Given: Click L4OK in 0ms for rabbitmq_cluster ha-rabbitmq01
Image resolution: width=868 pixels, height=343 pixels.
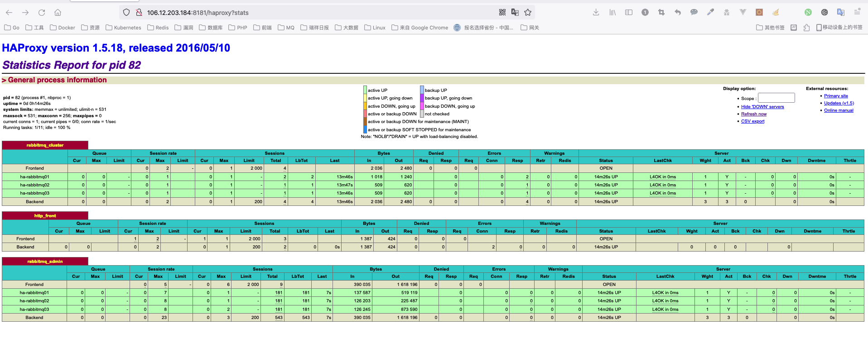Looking at the screenshot, I should pos(663,177).
